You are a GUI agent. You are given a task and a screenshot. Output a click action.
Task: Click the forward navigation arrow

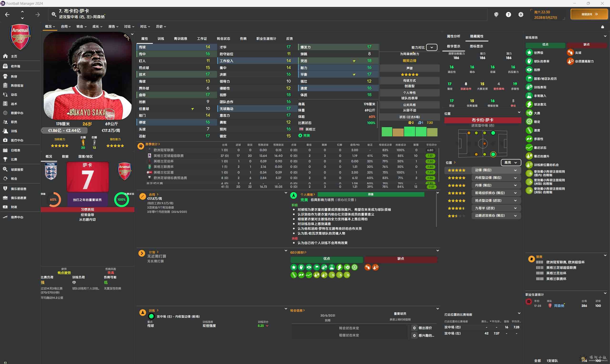tap(38, 15)
